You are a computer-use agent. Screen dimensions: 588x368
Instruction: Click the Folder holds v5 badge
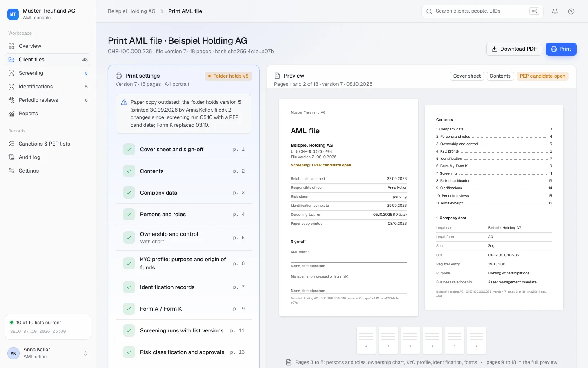pyautogui.click(x=228, y=76)
